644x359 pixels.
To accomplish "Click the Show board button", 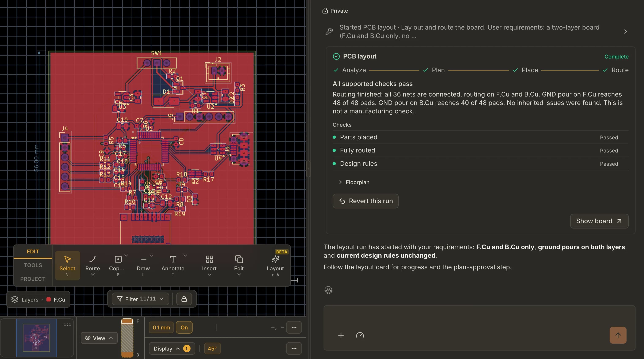I will click(599, 221).
